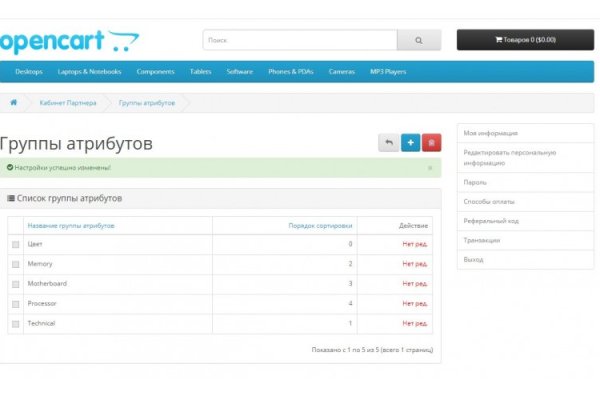Screen dimensions: 600x400
Task: Go to MP3 Players category
Action: [x=390, y=72]
